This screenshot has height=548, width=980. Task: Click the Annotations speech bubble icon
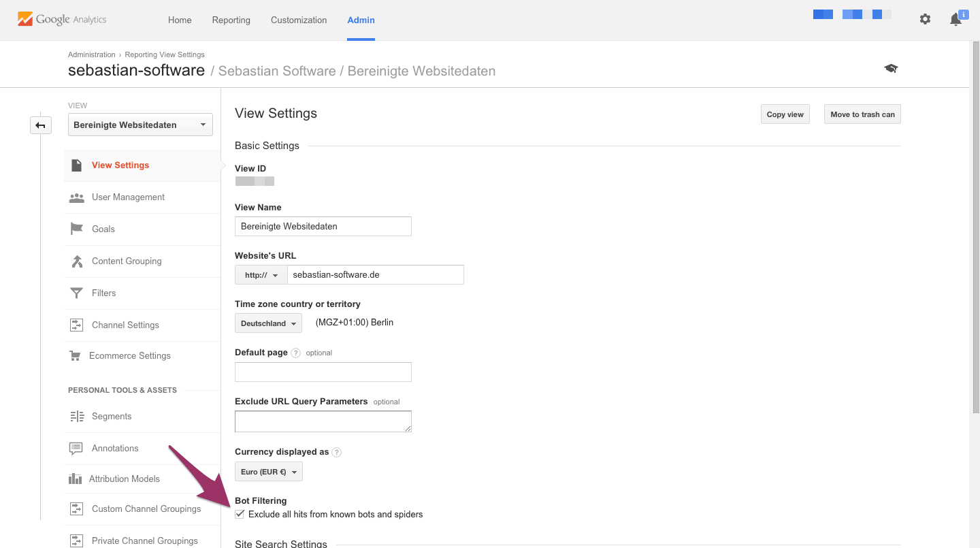(x=76, y=449)
